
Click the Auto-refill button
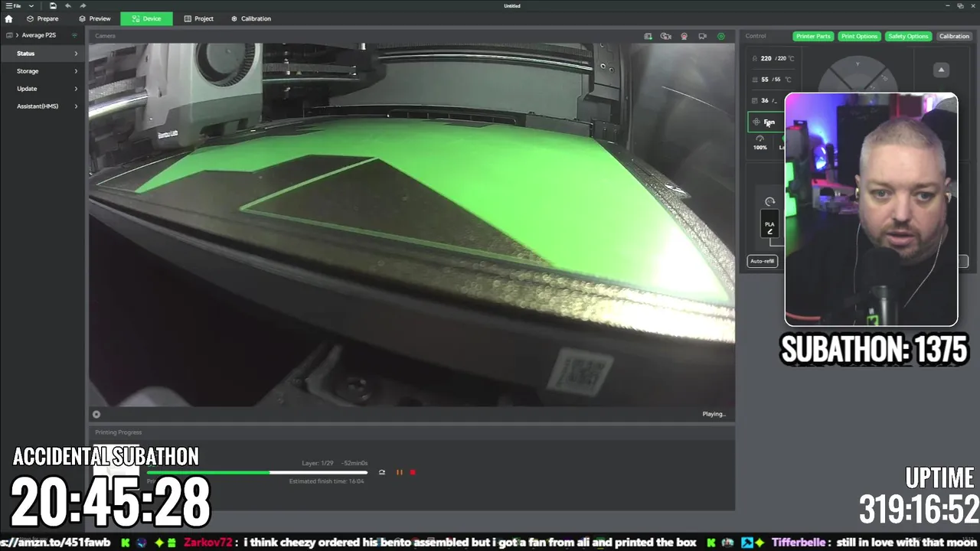click(x=763, y=261)
